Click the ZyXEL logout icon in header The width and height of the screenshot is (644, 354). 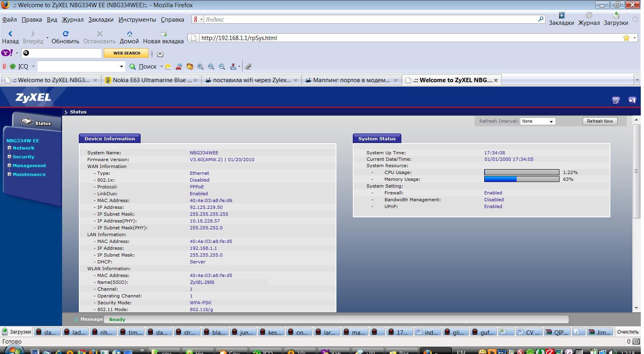coord(632,100)
